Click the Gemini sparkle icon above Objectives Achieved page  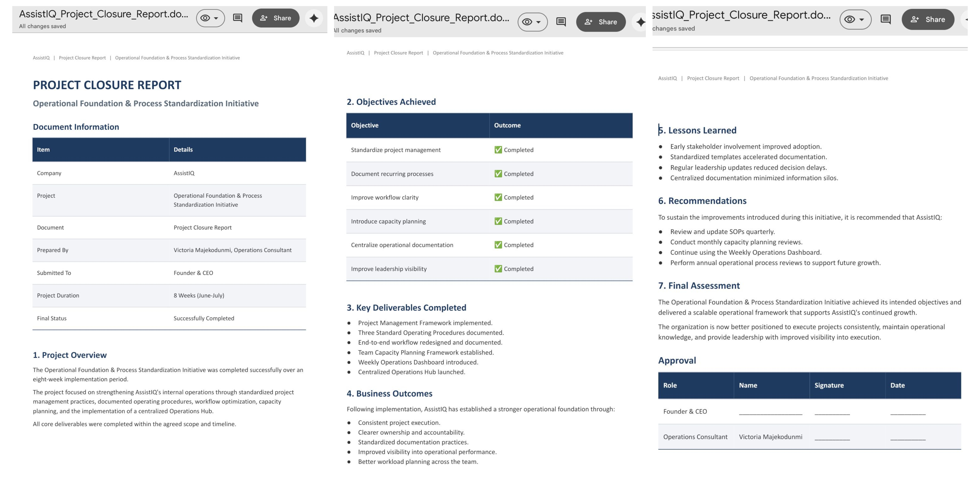point(640,22)
